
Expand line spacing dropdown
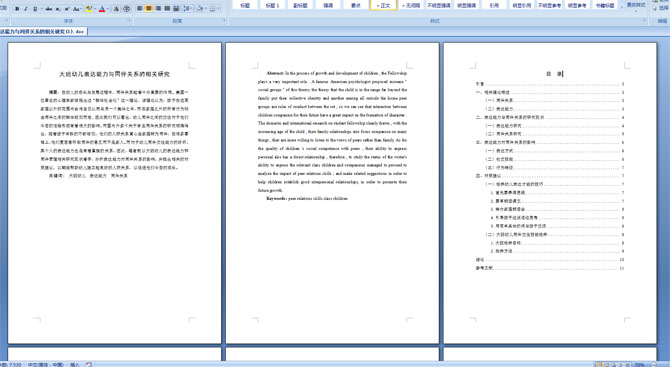tap(191, 9)
